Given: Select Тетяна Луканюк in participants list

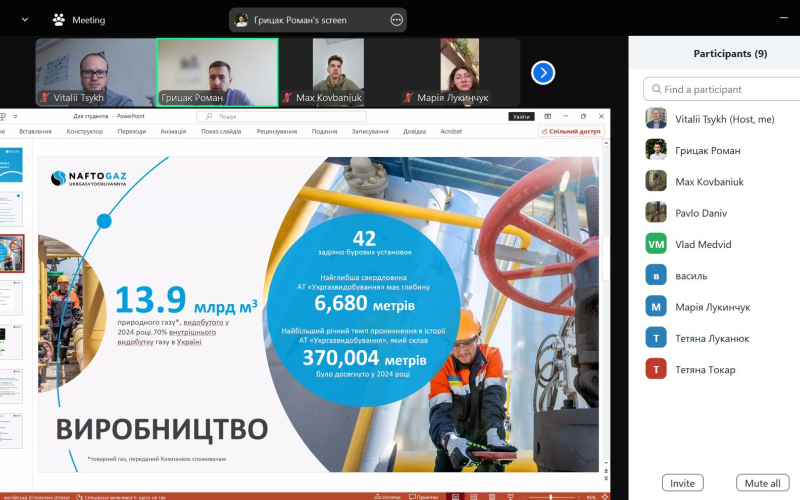Looking at the screenshot, I should coord(714,338).
